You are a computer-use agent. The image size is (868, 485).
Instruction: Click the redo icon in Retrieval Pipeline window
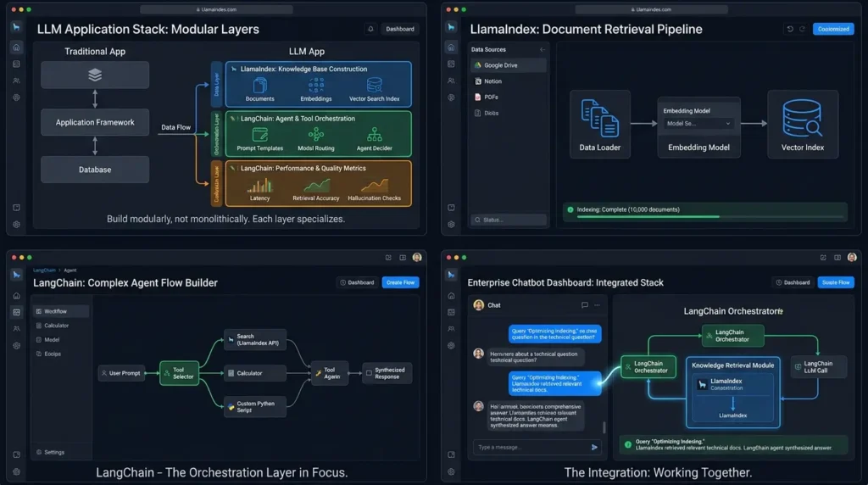coord(802,29)
